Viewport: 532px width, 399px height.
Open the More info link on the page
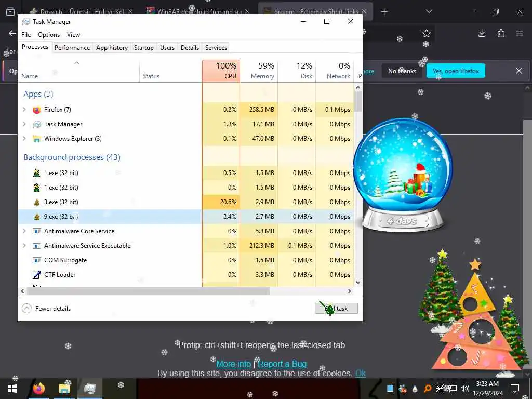[x=233, y=364]
